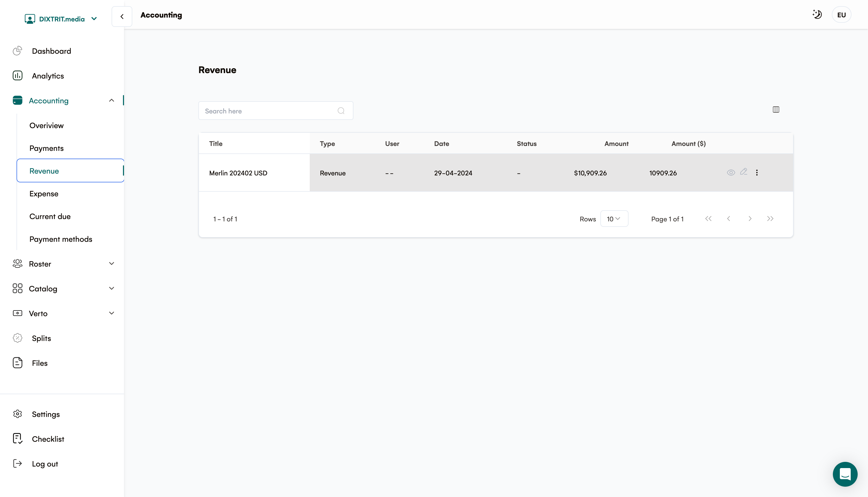Image resolution: width=868 pixels, height=497 pixels.
Task: Select the Revenue submenu item
Action: tap(70, 170)
